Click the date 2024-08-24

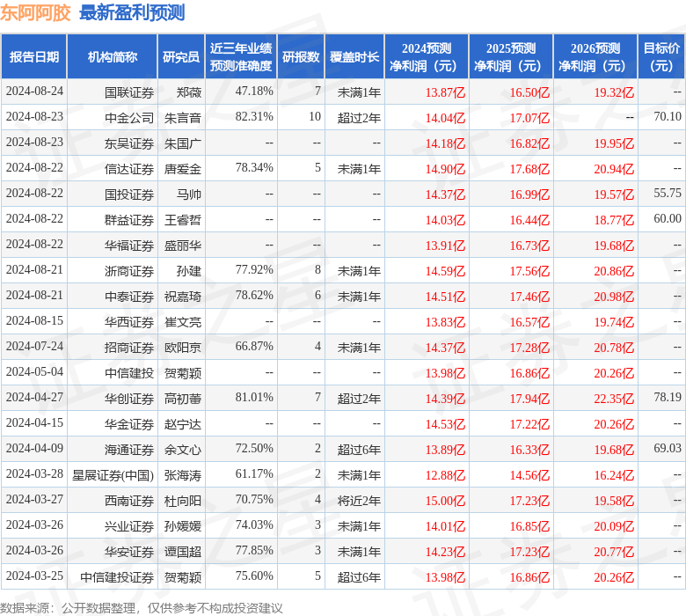(34, 92)
